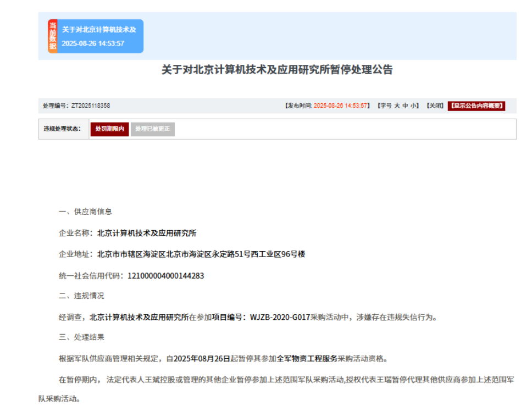Click the 一、供应商信息 section heading
Image resolution: width=532 pixels, height=411 pixels.
[85, 212]
